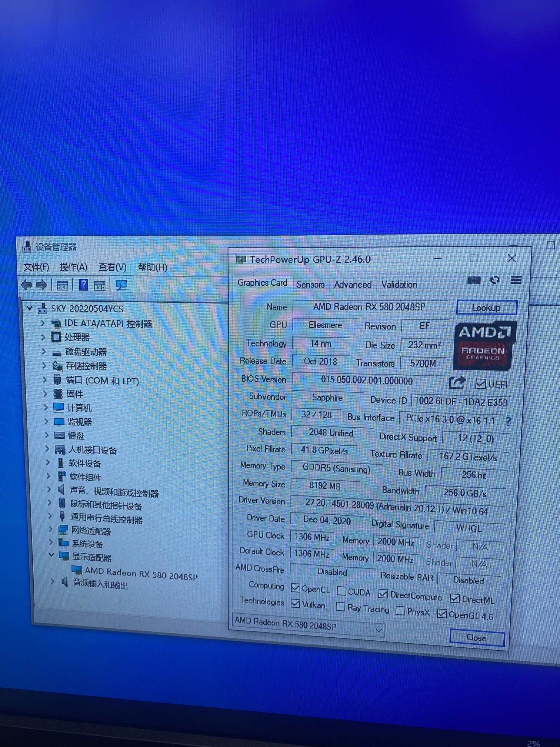Image resolution: width=560 pixels, height=747 pixels.
Task: Switch to the Advanced tab
Action: click(x=353, y=284)
